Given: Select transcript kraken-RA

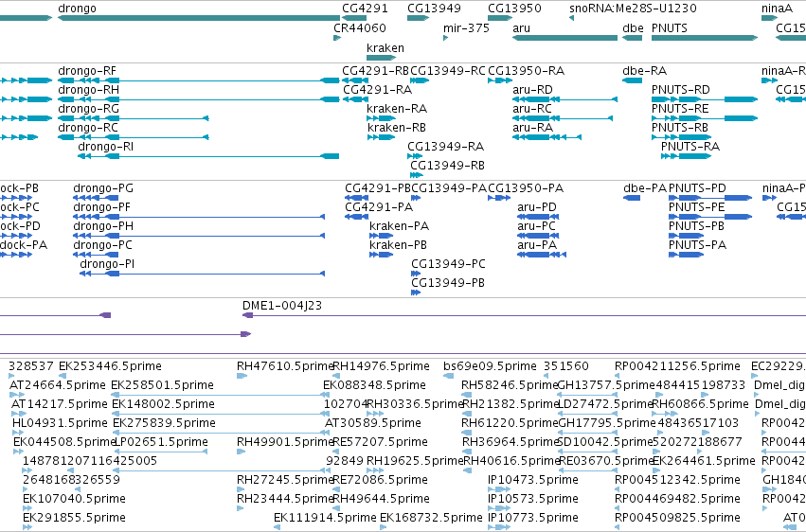Looking at the screenshot, I should click(x=397, y=109).
